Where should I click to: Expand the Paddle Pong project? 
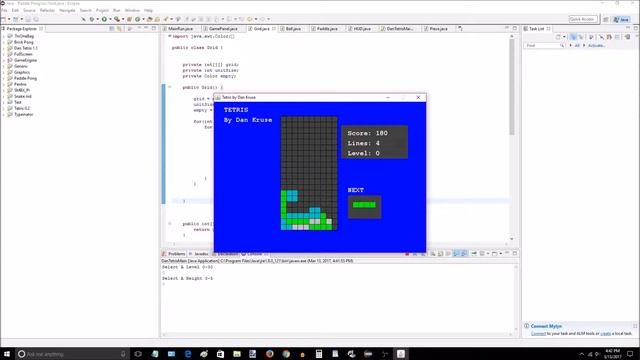pyautogui.click(x=4, y=78)
